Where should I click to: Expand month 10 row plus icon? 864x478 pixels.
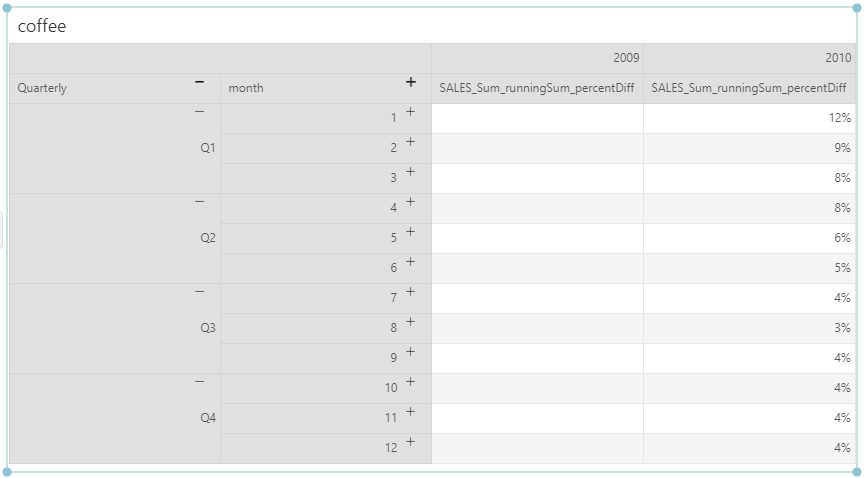(x=410, y=383)
